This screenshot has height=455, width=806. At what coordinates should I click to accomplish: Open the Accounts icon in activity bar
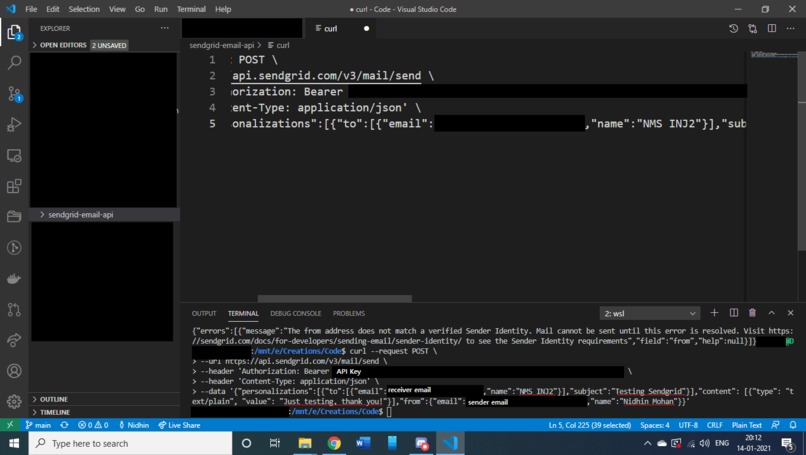point(14,371)
